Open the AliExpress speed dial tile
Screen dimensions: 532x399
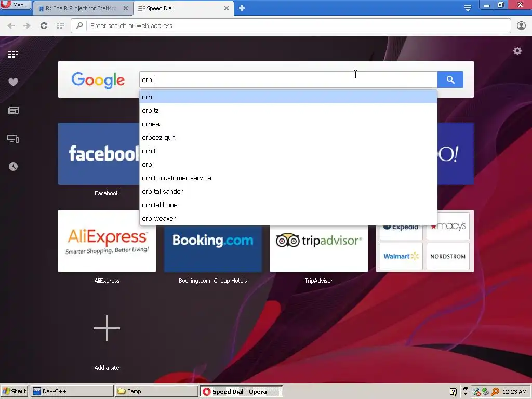(107, 241)
